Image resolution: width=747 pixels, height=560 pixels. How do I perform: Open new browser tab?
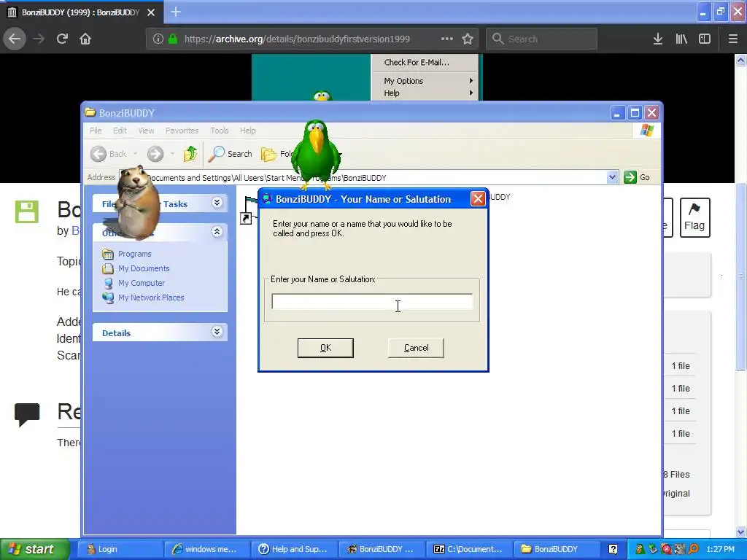click(176, 12)
